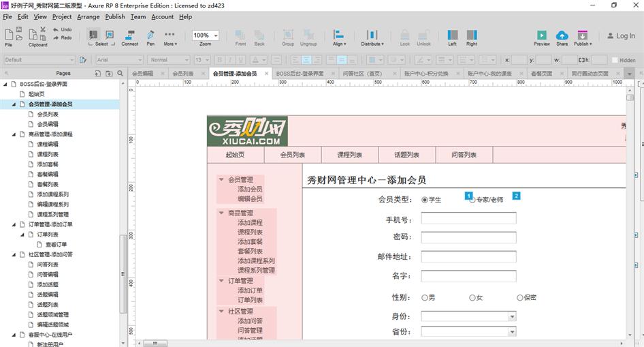
Task: Click the 邮件地址 input field
Action: pos(468,257)
